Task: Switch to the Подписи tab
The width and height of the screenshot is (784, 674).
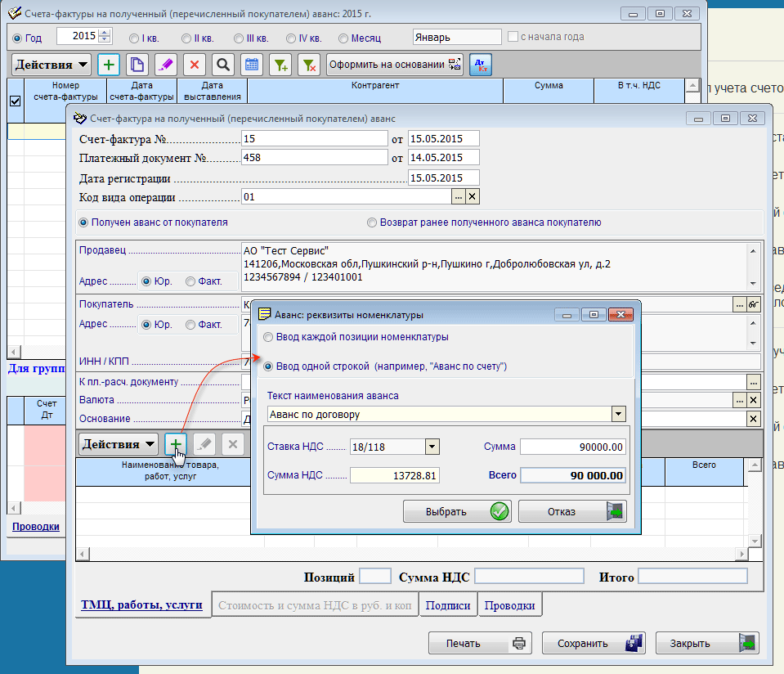Action: click(x=448, y=605)
